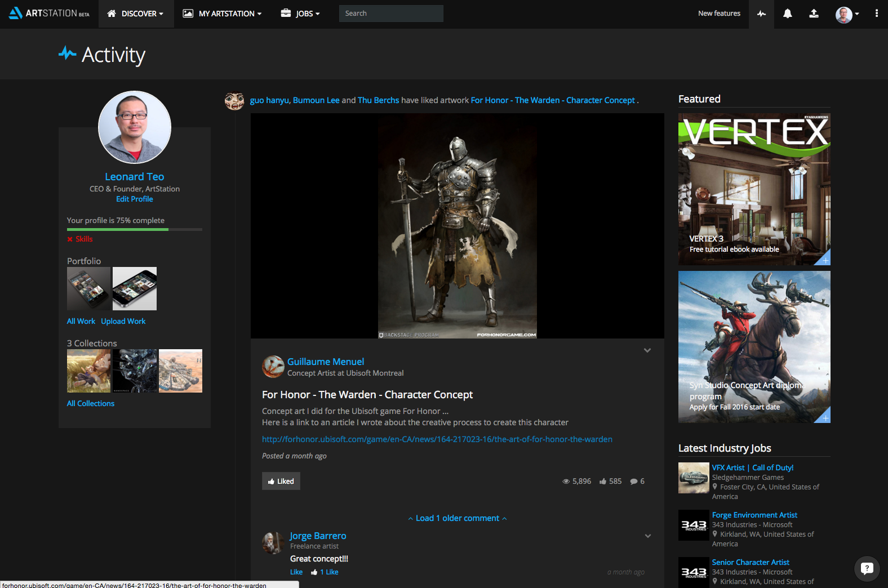
Task: Click the first 343 Industries logo
Action: point(694,525)
